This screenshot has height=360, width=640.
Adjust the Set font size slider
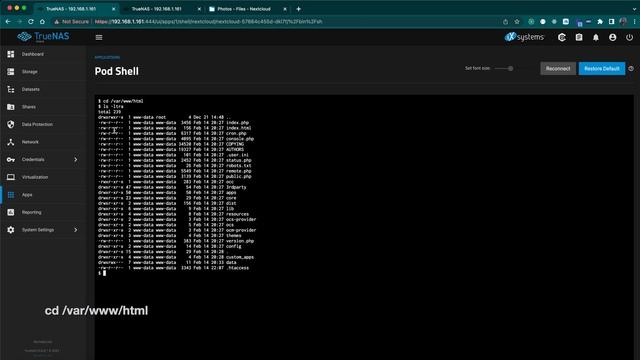click(x=504, y=69)
